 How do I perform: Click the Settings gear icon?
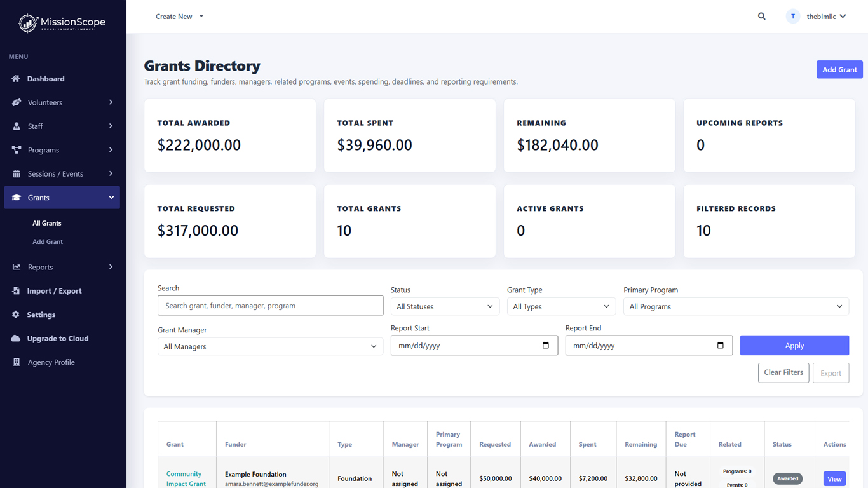click(x=16, y=315)
